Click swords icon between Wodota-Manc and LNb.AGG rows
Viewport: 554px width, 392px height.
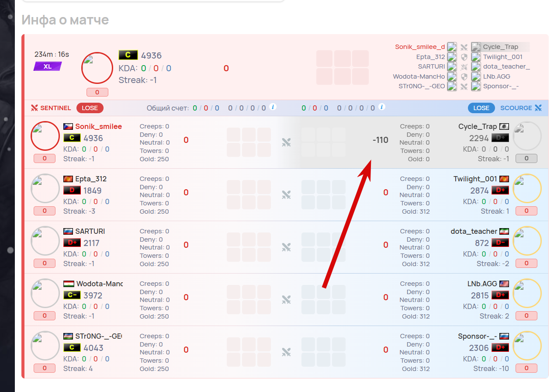(x=286, y=299)
